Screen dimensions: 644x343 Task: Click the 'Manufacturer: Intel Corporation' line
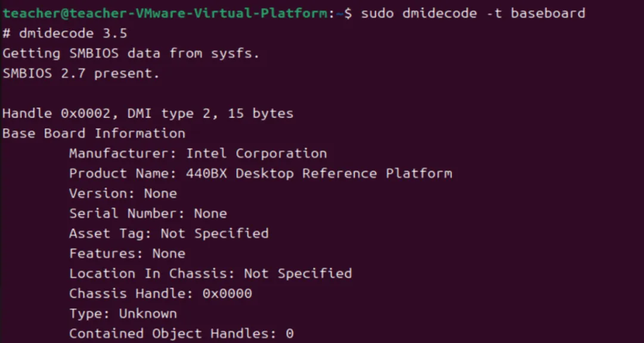198,154
